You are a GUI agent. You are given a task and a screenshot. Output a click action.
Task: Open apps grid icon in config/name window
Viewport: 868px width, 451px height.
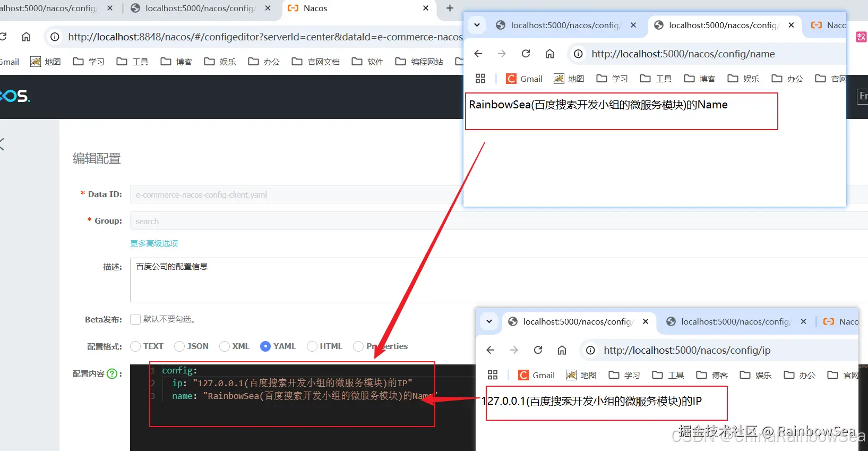(x=480, y=79)
